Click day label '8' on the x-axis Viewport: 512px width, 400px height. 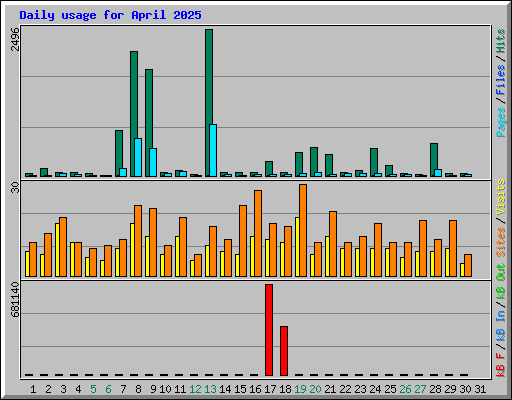point(138,389)
